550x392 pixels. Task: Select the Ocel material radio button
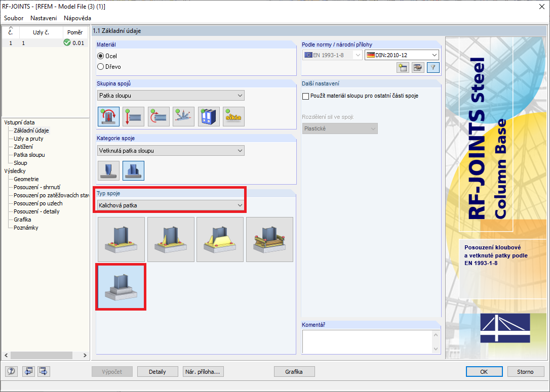coord(101,56)
